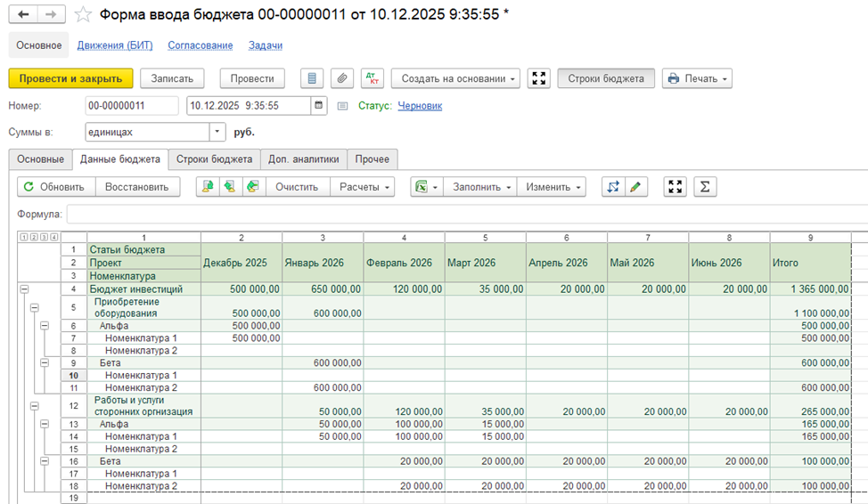
Task: Collapse the Бюджет инвестиций group
Action: click(23, 289)
